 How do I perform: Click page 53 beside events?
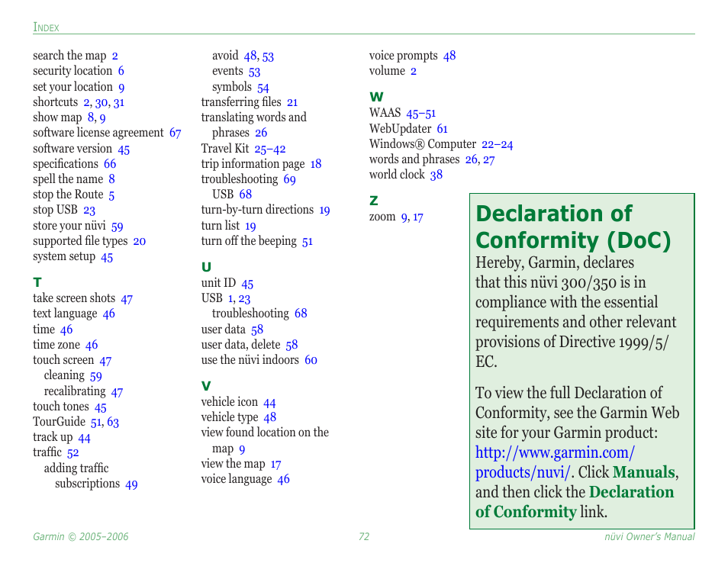point(254,72)
